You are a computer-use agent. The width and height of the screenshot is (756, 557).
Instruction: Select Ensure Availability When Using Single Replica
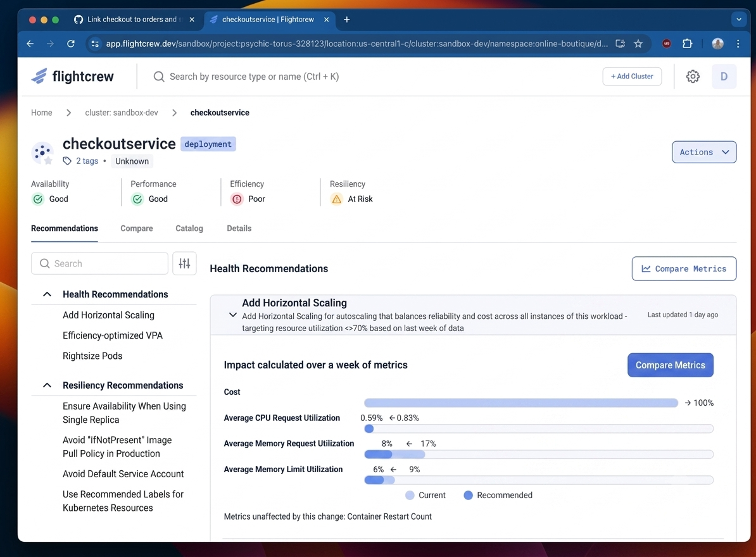(124, 413)
